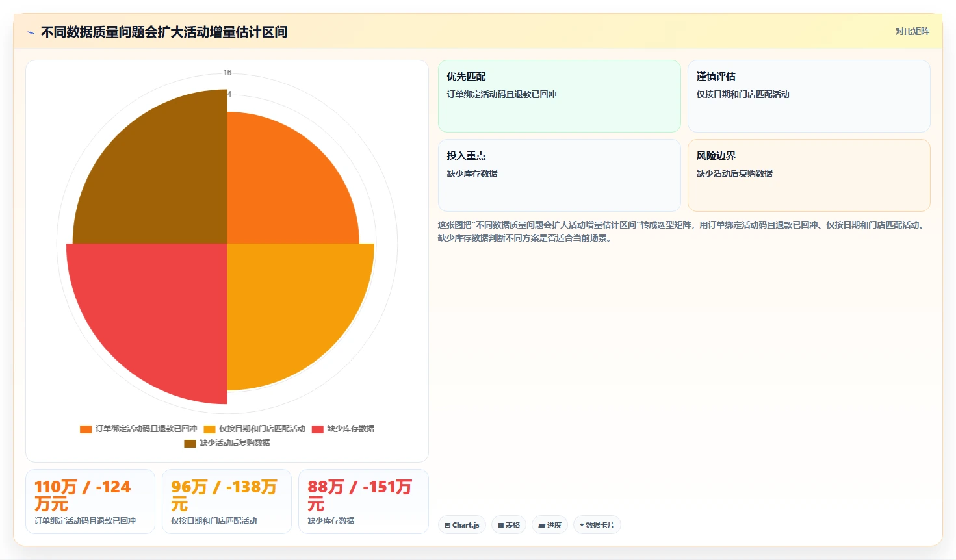Click the chart heading 不同数据质量问题会扩大活动增量估计区间
The image size is (956, 560).
click(164, 32)
